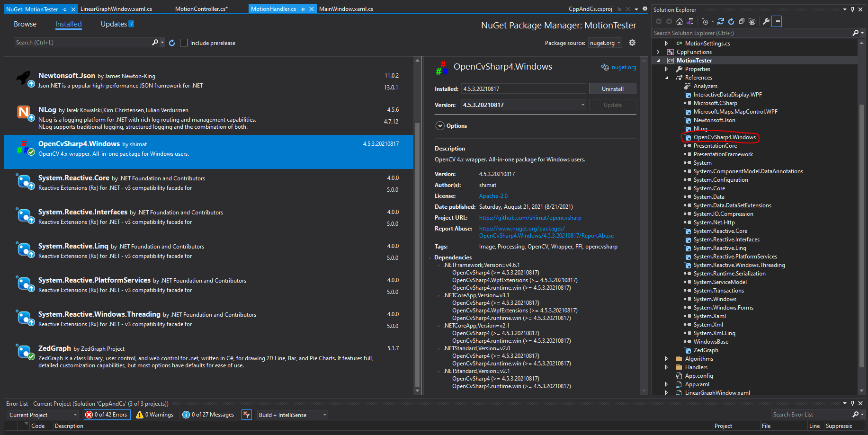Collapse the References node
868x435 pixels.
pos(667,78)
